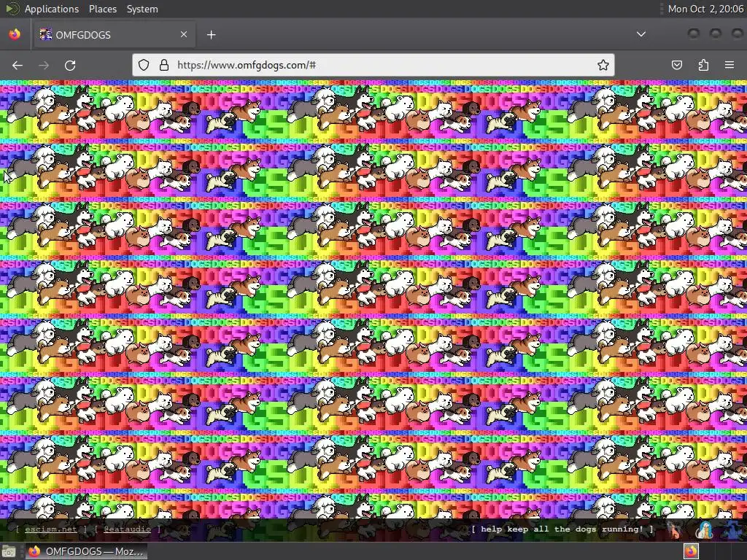Expand the list all tabs chevron

(641, 34)
